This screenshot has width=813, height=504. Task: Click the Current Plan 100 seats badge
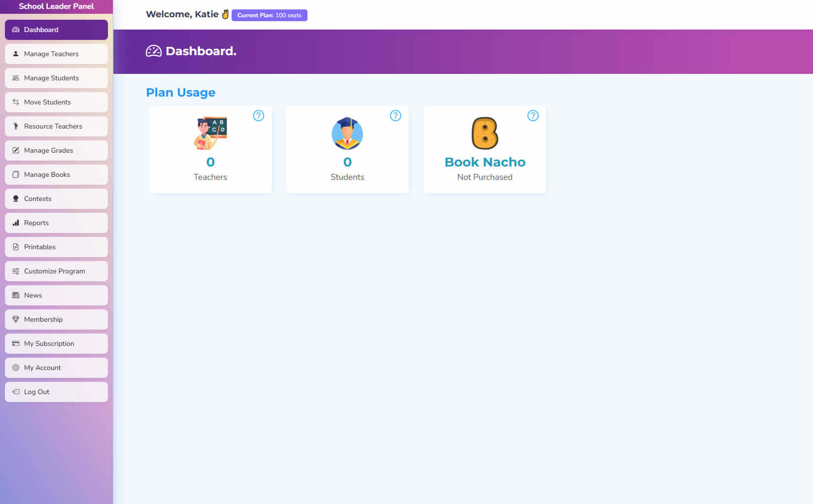[269, 15]
